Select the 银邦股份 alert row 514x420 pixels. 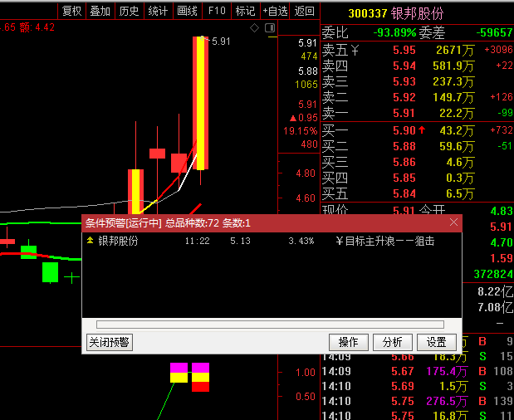point(272,241)
